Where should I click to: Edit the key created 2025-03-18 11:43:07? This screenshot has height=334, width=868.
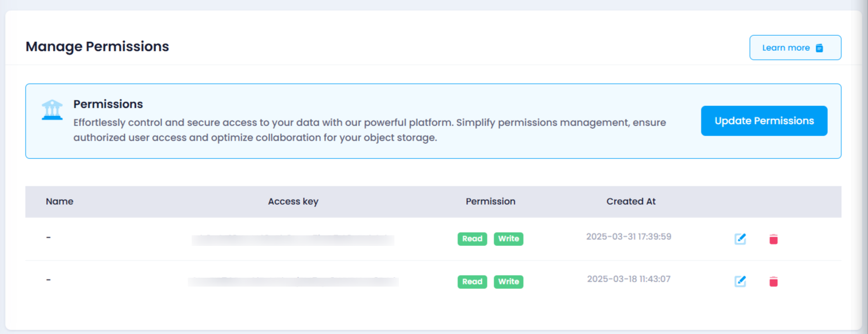point(740,282)
